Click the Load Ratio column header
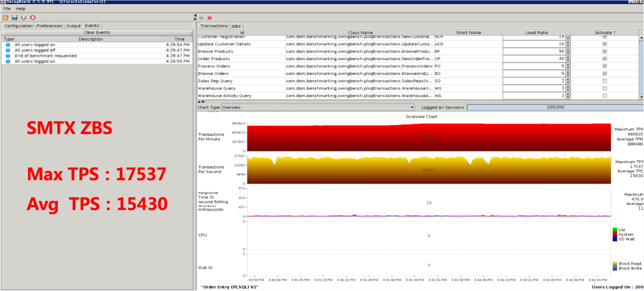 pos(537,32)
